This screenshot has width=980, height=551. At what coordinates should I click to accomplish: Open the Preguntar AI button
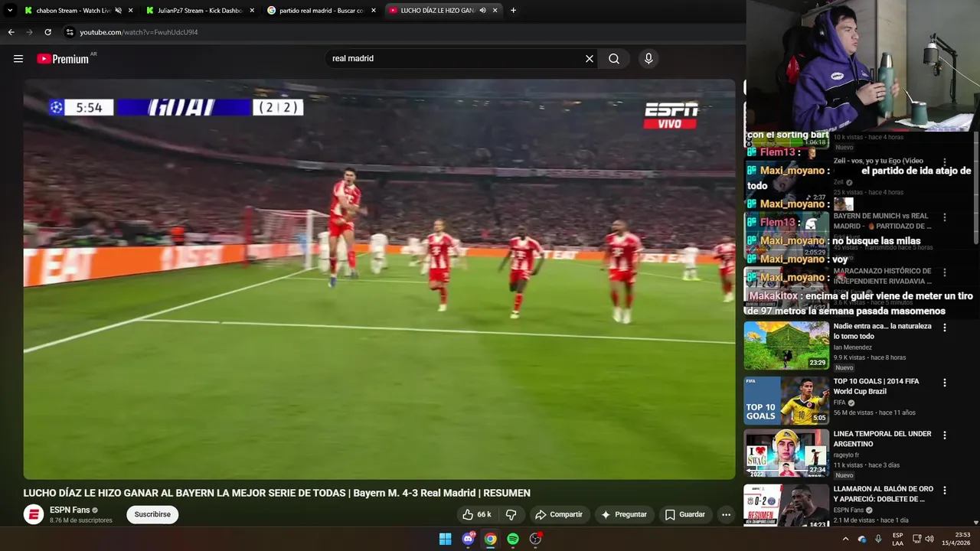pyautogui.click(x=624, y=514)
